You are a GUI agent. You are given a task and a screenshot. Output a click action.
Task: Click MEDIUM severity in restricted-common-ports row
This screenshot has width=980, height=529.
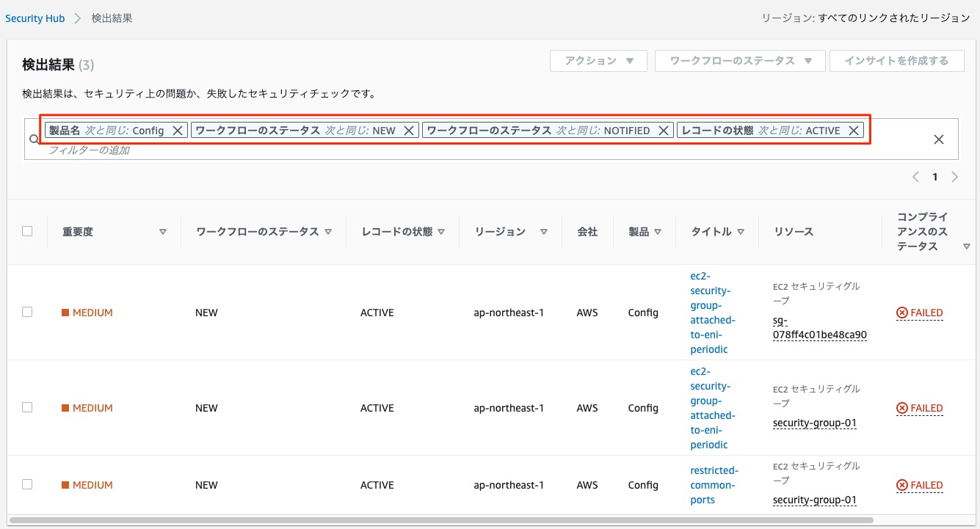pos(87,485)
